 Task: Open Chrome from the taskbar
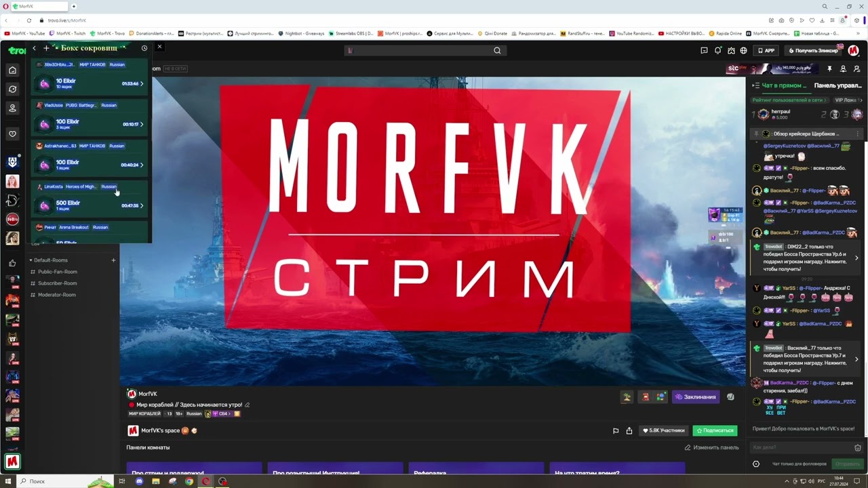(x=189, y=481)
